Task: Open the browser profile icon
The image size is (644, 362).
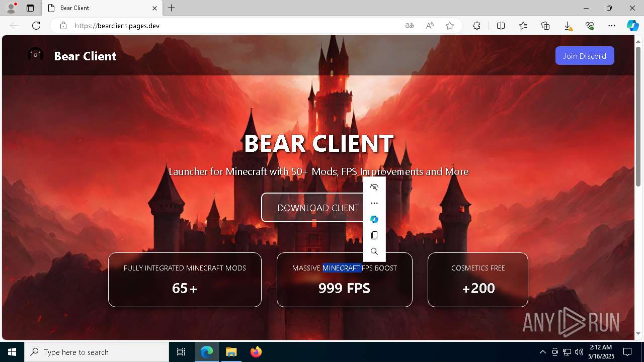Action: (x=11, y=8)
